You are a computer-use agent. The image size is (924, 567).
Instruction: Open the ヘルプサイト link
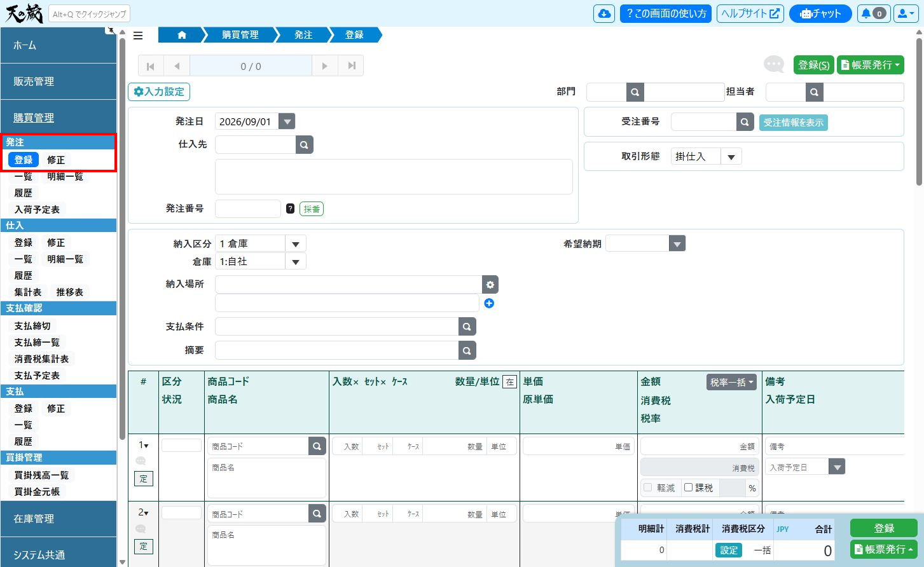750,13
